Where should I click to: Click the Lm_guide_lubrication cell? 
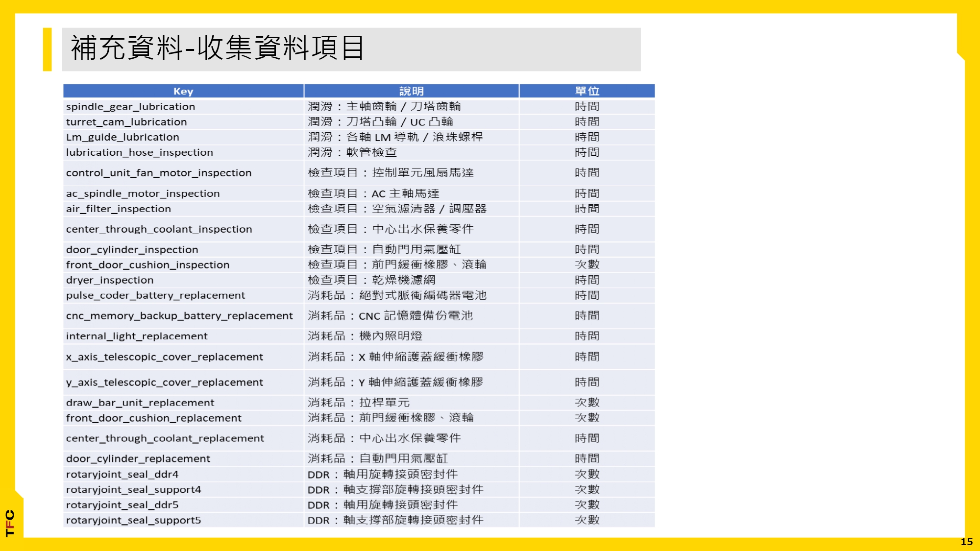coord(183,137)
